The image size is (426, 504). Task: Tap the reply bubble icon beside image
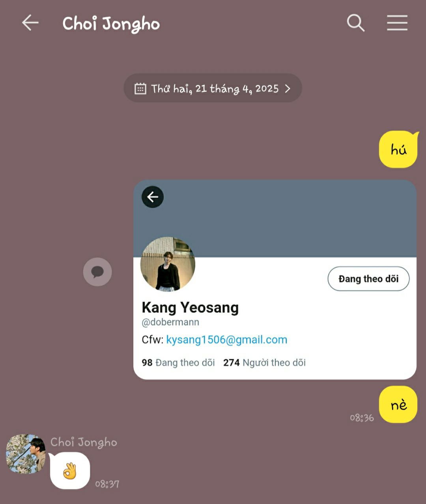point(97,272)
